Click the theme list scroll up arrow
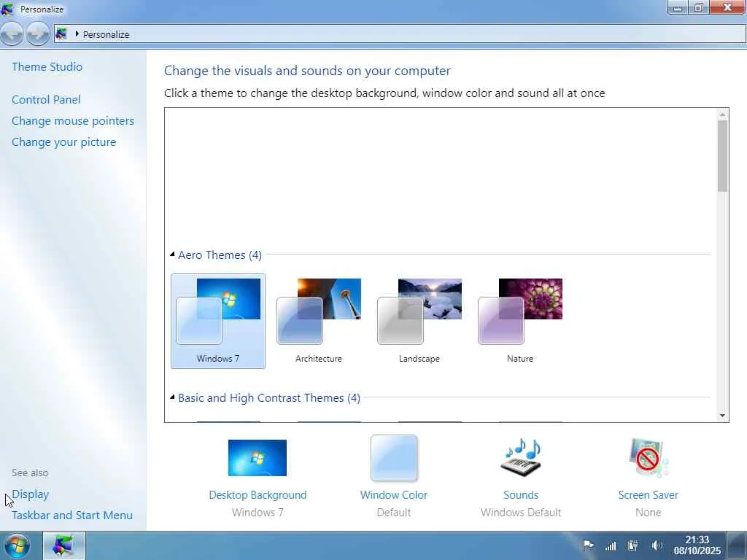The image size is (747, 560). point(722,114)
